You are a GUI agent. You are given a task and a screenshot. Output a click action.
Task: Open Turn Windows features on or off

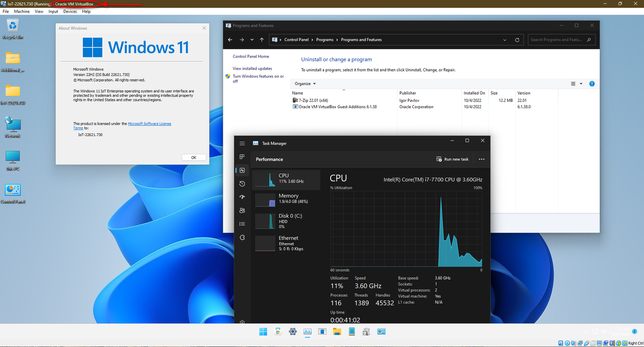[x=258, y=79]
